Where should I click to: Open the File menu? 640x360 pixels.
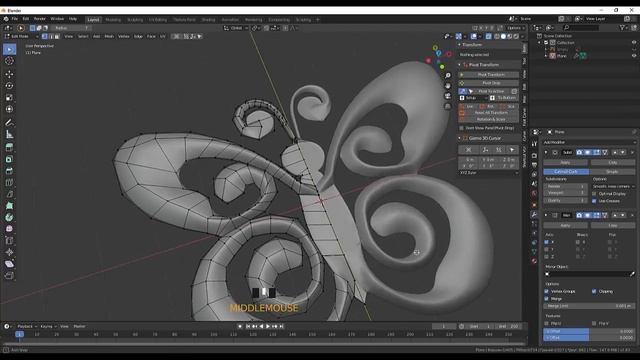point(14,19)
